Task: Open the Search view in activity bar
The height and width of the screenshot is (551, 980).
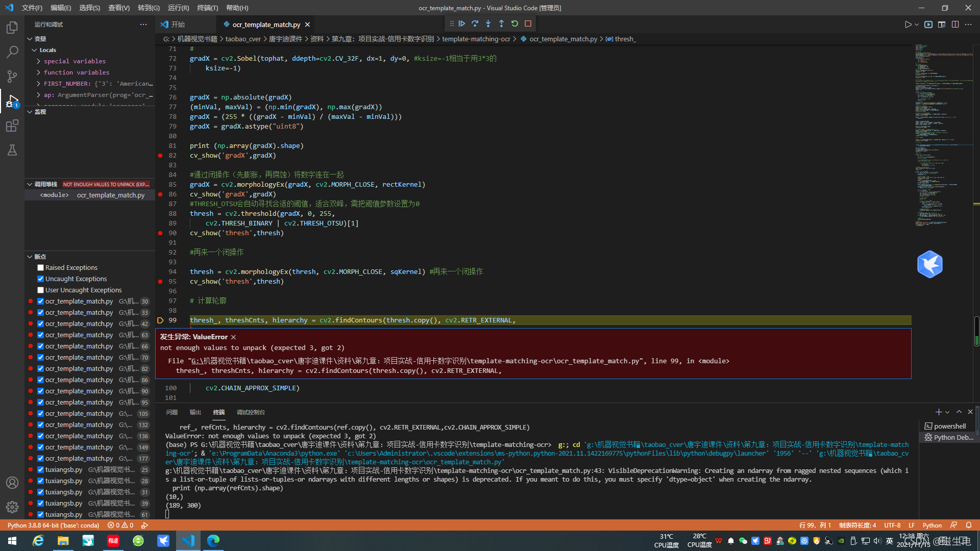Action: pos(12,52)
